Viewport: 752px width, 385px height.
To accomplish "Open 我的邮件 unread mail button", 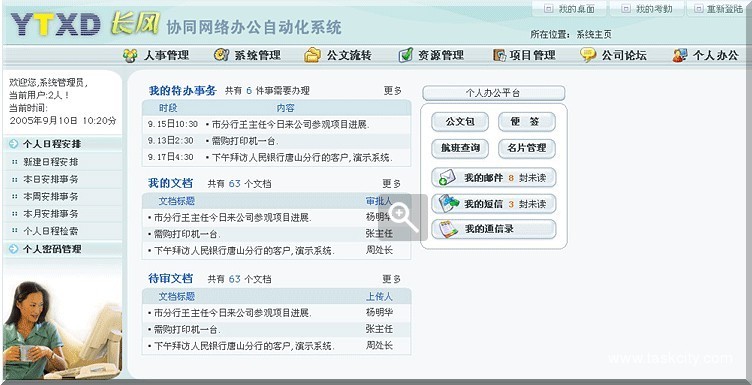I will point(494,177).
